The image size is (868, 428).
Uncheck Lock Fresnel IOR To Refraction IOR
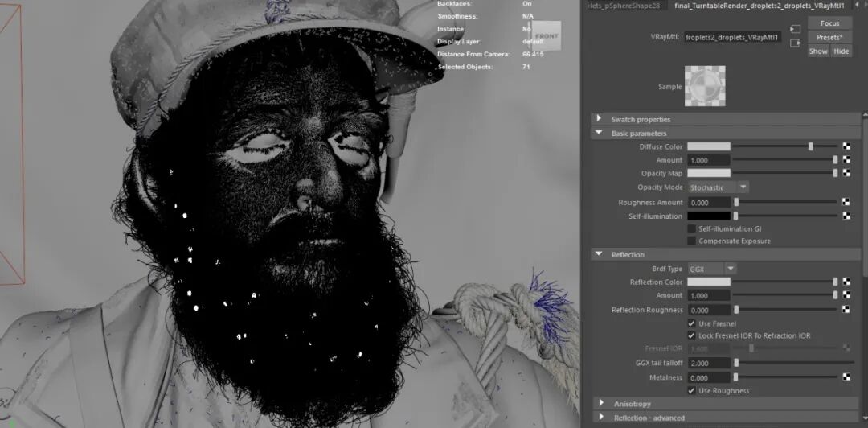click(691, 335)
